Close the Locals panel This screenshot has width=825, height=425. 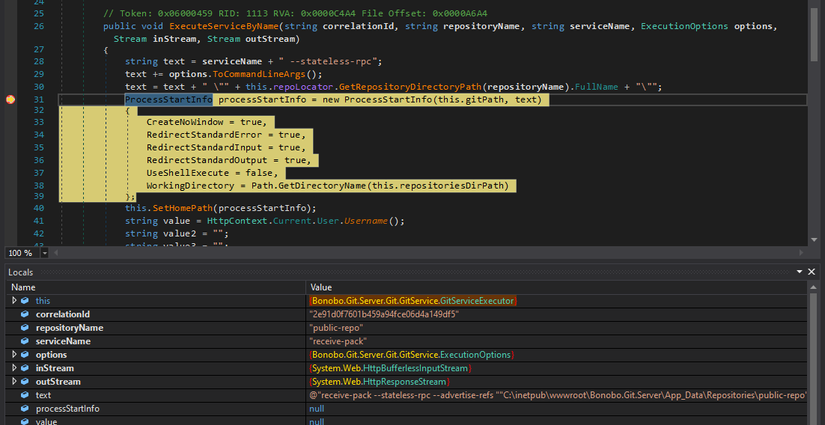(x=812, y=272)
